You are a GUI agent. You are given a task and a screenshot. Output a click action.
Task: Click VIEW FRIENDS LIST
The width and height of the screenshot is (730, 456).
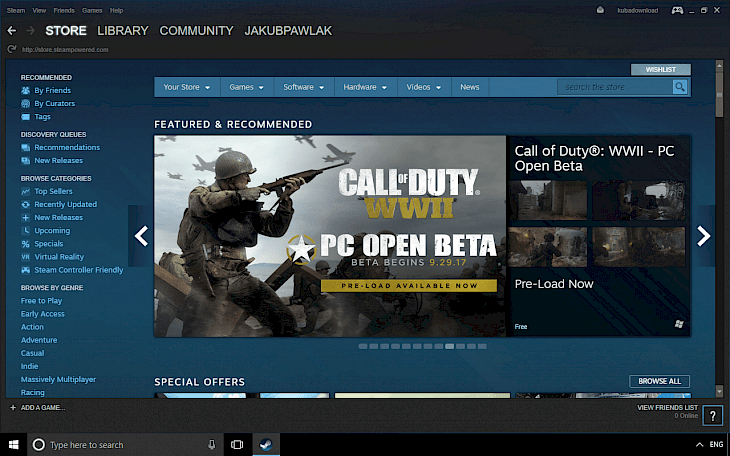pos(667,408)
